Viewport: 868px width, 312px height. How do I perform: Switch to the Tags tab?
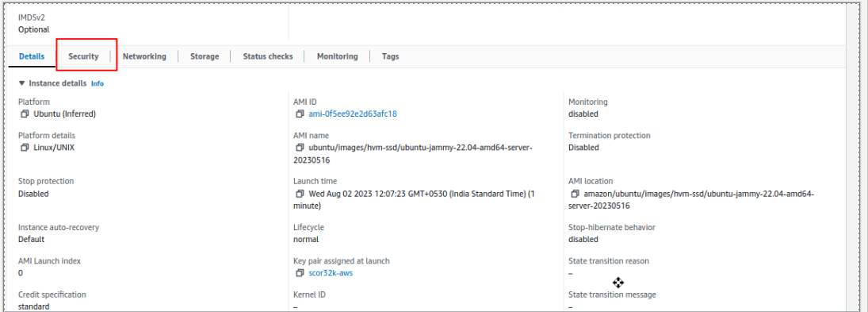390,56
